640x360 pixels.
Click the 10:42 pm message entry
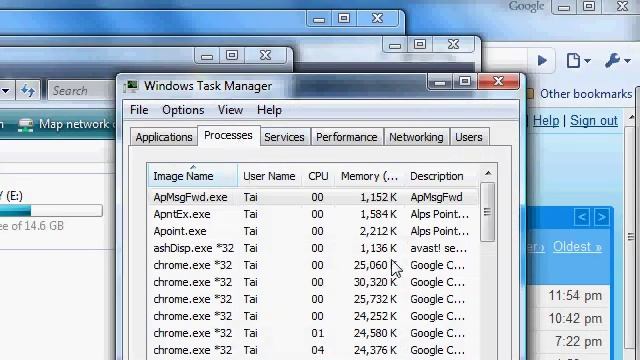[x=575, y=318]
